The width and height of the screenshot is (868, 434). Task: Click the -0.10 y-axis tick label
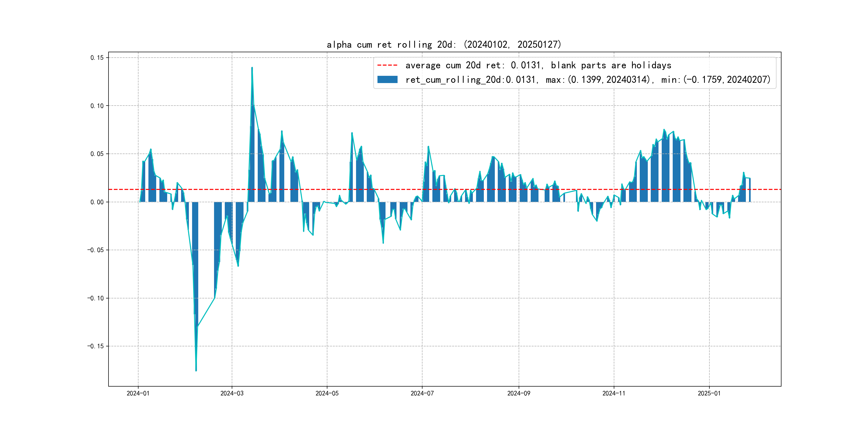pos(96,298)
